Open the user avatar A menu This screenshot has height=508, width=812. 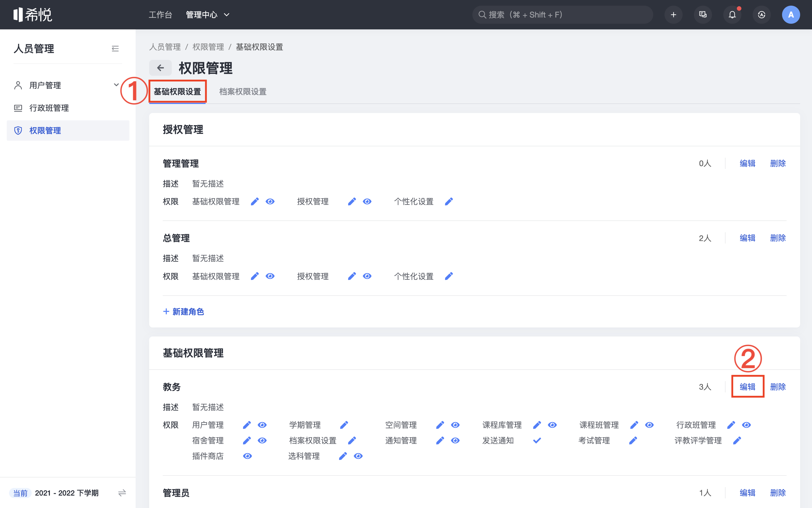tap(791, 14)
